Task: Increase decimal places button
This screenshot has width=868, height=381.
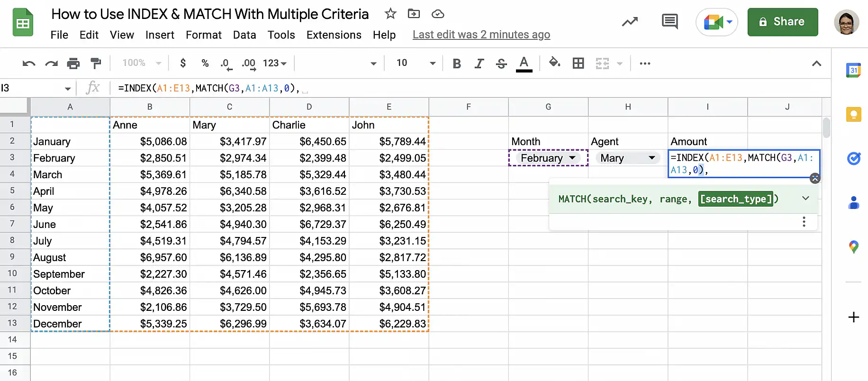Action: pos(249,64)
